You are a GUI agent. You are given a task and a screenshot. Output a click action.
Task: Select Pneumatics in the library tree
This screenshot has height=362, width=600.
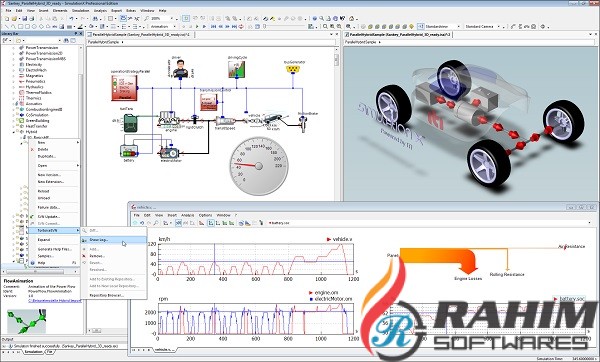tap(35, 81)
